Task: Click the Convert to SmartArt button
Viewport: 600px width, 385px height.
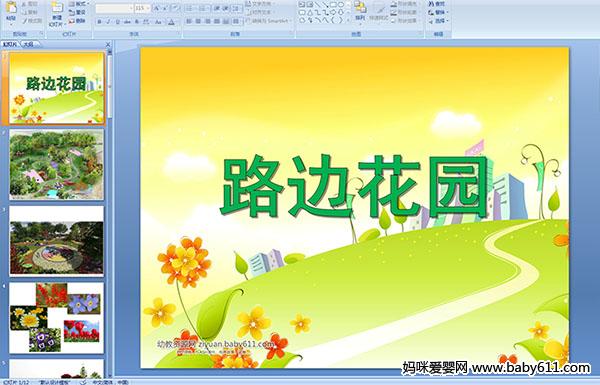Action: (268, 21)
